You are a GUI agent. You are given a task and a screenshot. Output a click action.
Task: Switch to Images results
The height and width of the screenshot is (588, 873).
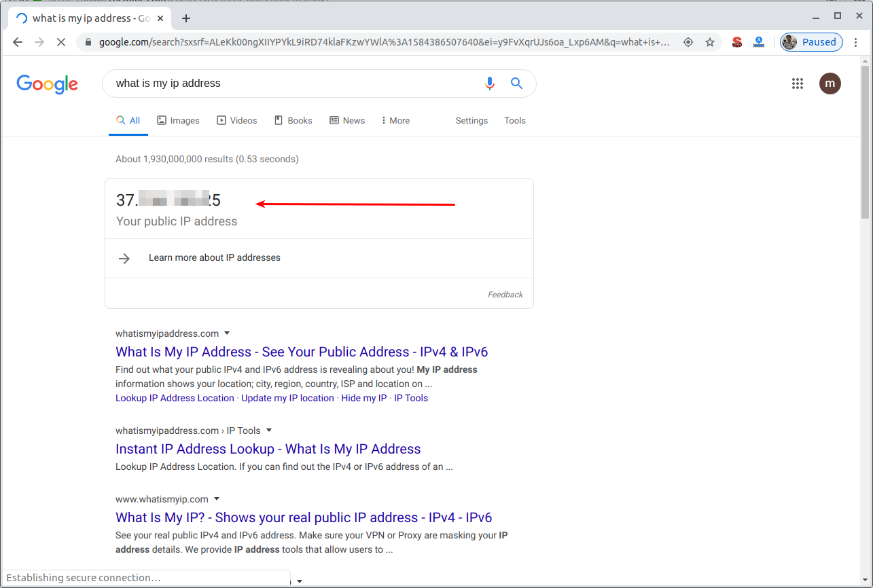178,121
